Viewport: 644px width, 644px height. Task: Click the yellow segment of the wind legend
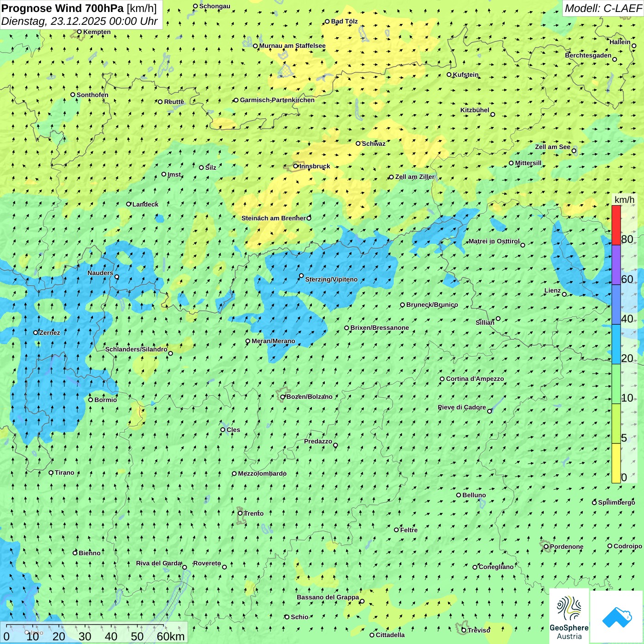point(616,463)
